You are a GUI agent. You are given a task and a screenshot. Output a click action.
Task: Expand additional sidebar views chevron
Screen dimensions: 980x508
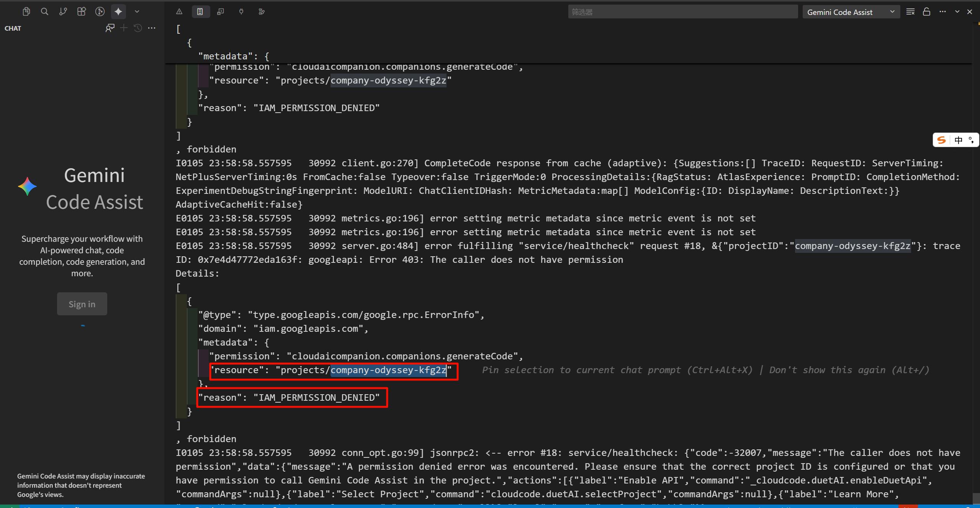point(137,11)
